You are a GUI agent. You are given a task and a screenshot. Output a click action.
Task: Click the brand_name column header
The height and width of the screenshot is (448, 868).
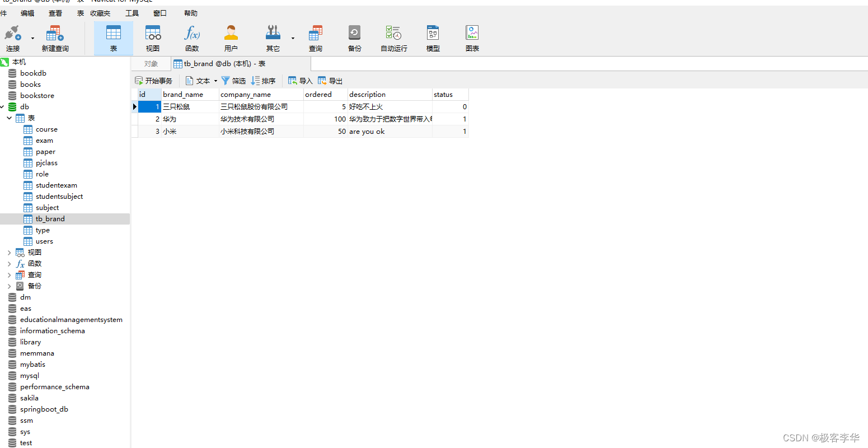click(x=190, y=95)
